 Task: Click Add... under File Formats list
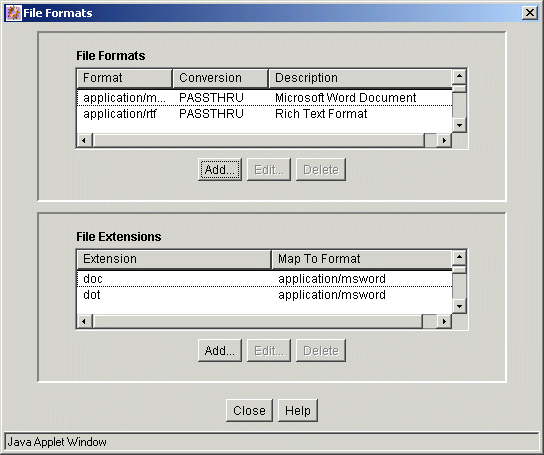pyautogui.click(x=220, y=170)
